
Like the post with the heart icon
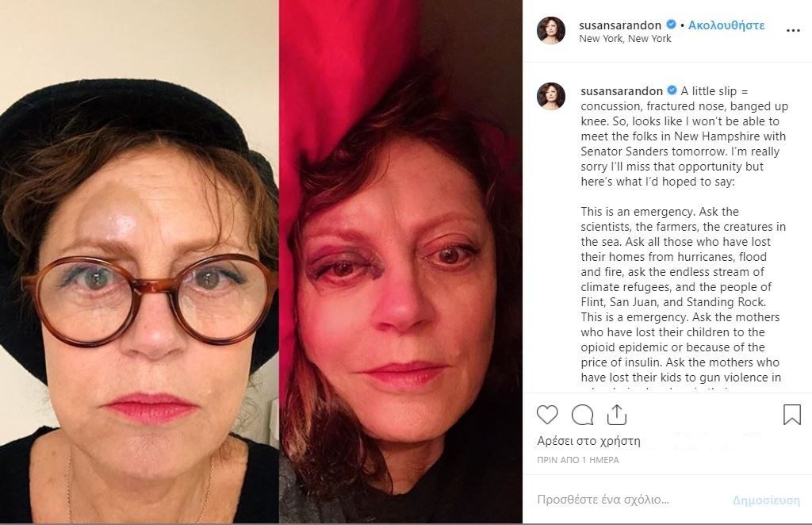547,415
